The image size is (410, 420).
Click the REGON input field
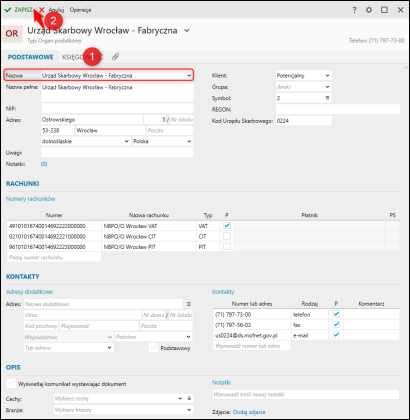(338, 109)
